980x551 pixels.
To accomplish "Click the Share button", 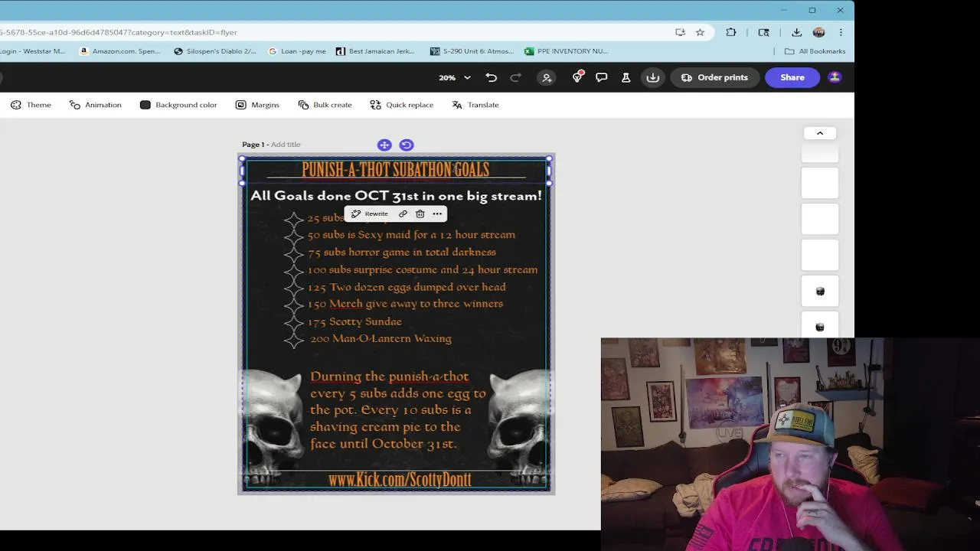I will tap(792, 77).
